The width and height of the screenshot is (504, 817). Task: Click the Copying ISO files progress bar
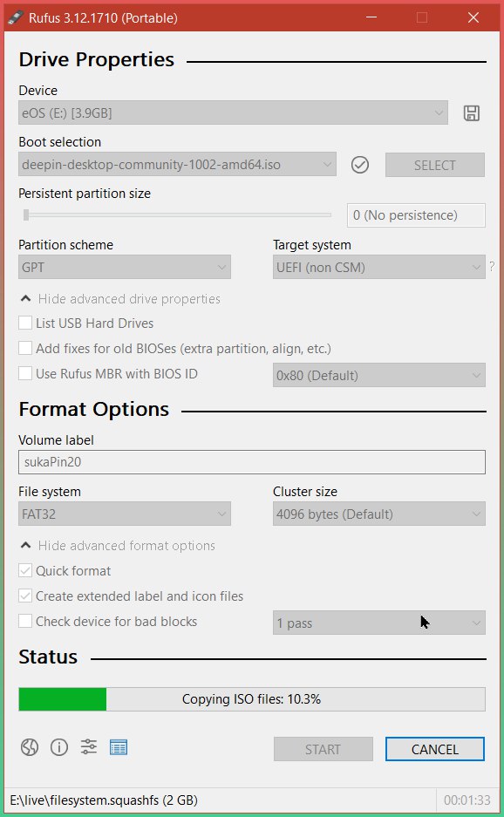252,698
